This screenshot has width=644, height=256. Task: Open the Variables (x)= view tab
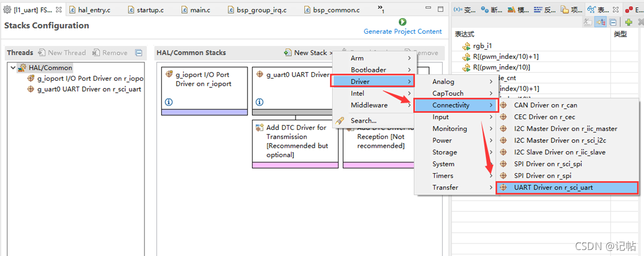coord(465,9)
